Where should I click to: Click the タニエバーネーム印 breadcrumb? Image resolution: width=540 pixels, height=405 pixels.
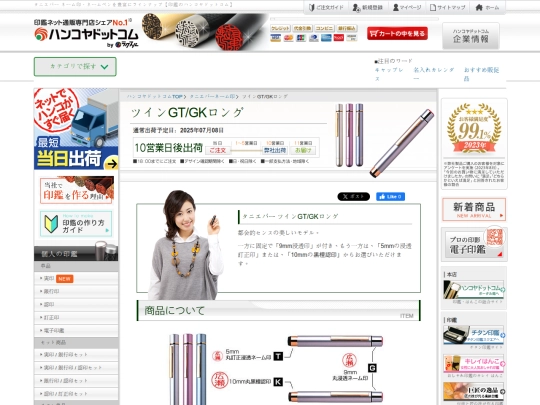[212, 96]
